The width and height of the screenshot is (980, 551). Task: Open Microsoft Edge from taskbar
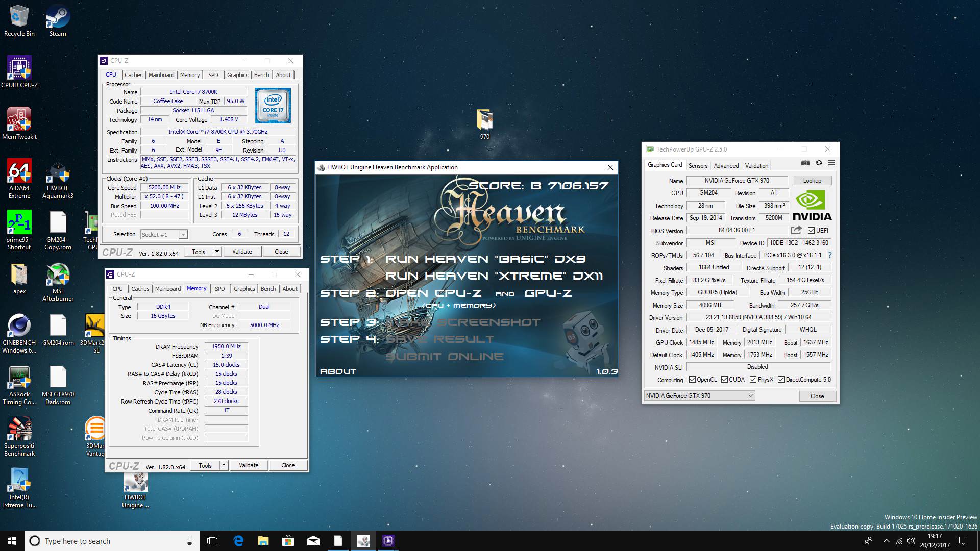point(238,541)
